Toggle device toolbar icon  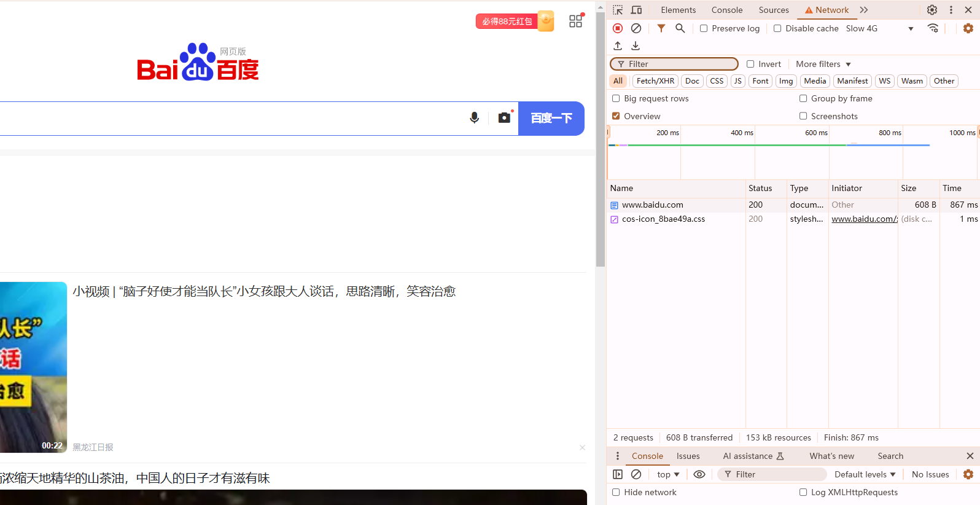(636, 10)
